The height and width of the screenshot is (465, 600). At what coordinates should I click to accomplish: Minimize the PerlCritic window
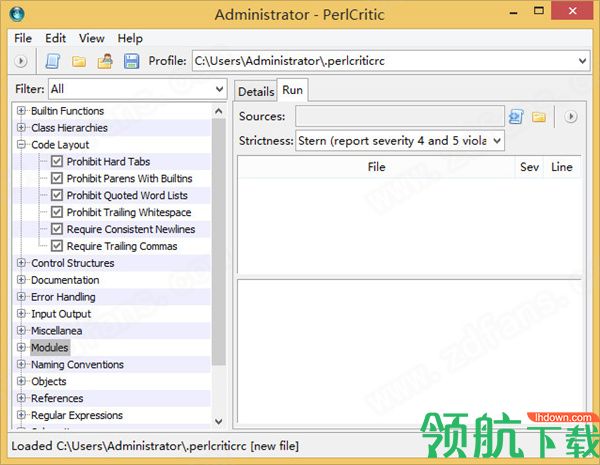point(514,12)
